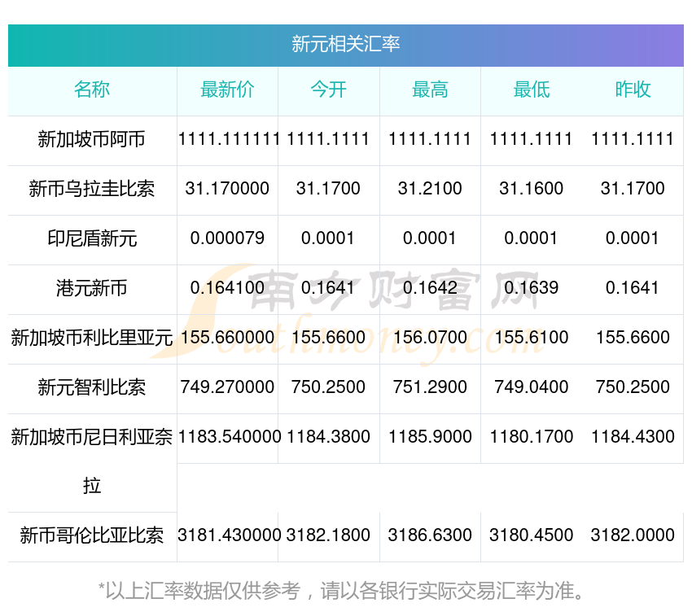This screenshot has width=692, height=616.
Task: Click lowest value 0.1639
Action: [532, 288]
